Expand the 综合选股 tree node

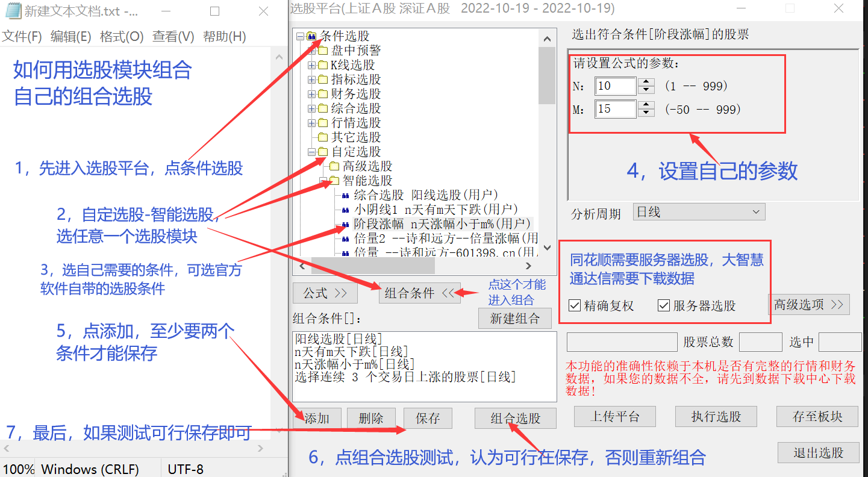pyautogui.click(x=312, y=108)
